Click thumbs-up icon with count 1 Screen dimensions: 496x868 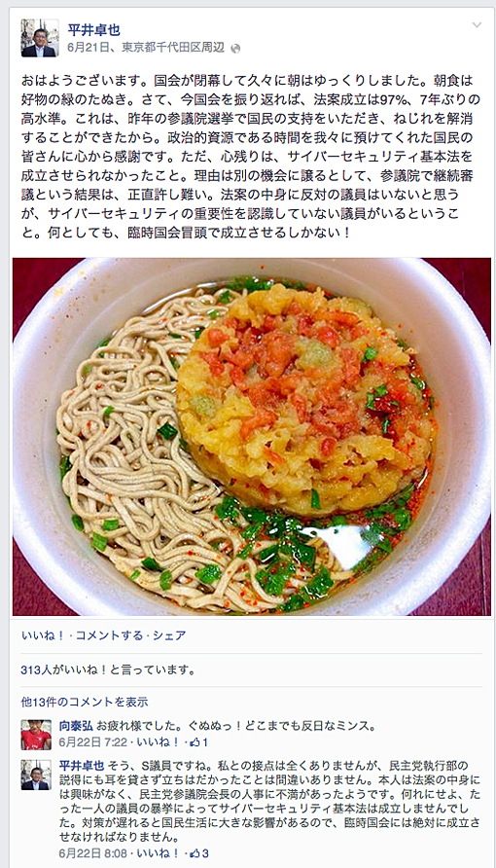pos(198,742)
